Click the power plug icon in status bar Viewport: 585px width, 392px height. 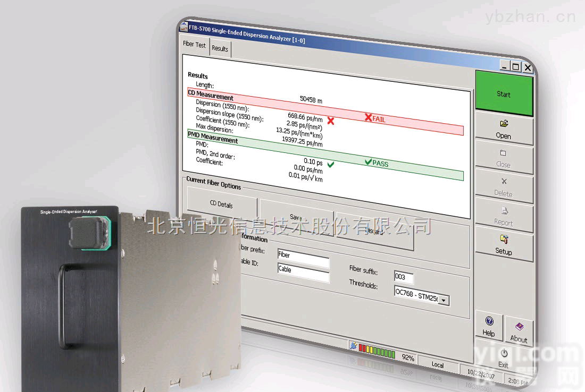tap(353, 346)
